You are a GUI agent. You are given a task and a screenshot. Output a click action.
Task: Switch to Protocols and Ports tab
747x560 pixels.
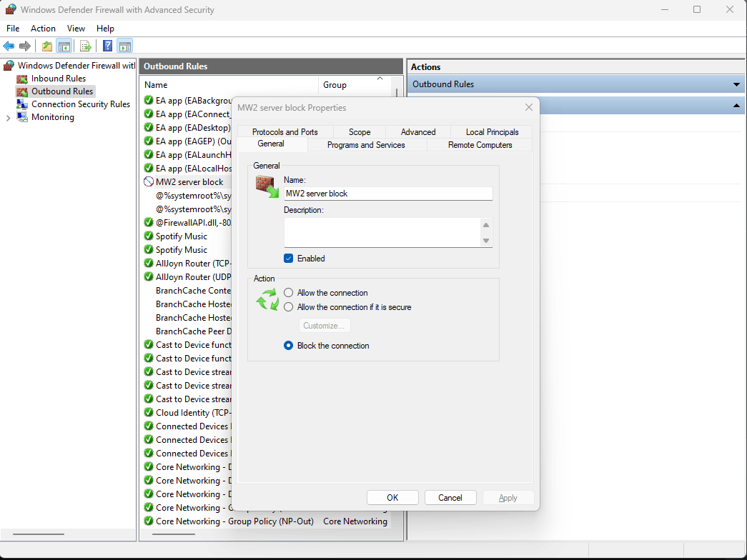coord(285,132)
